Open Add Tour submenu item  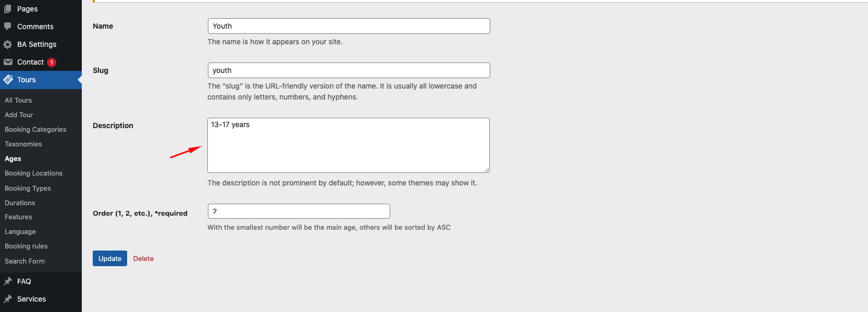[19, 115]
